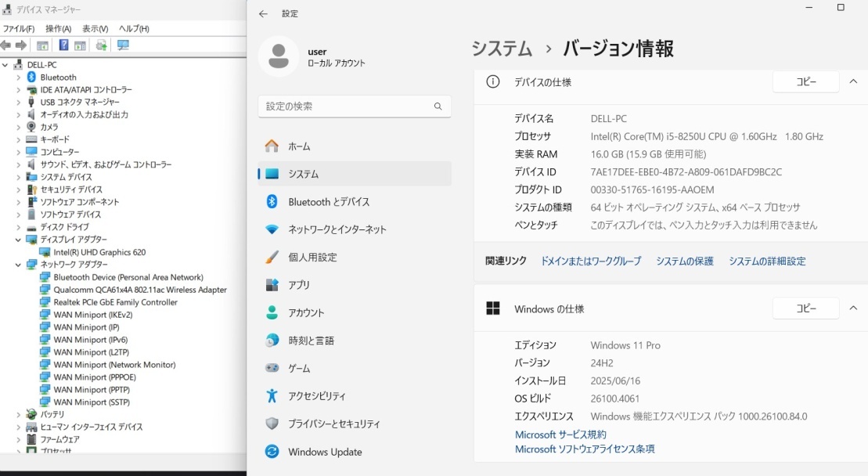Collapse the デバイスの仕様 section chevron
The width and height of the screenshot is (868, 476).
click(853, 82)
